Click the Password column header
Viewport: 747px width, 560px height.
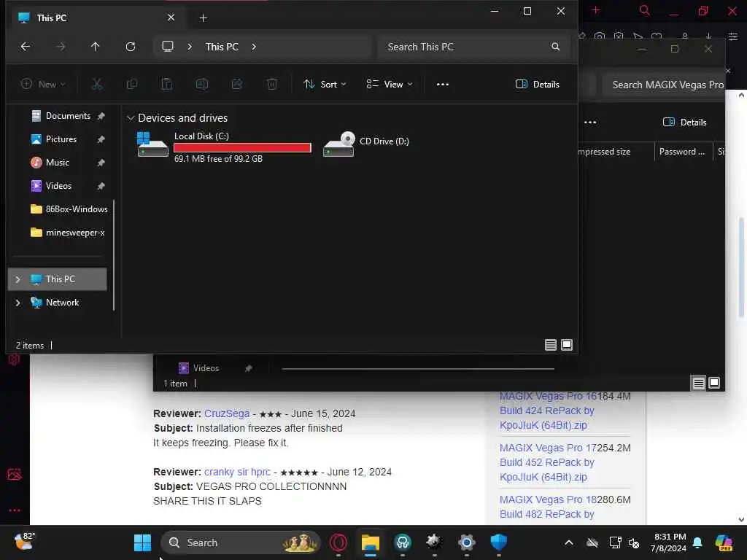click(682, 152)
